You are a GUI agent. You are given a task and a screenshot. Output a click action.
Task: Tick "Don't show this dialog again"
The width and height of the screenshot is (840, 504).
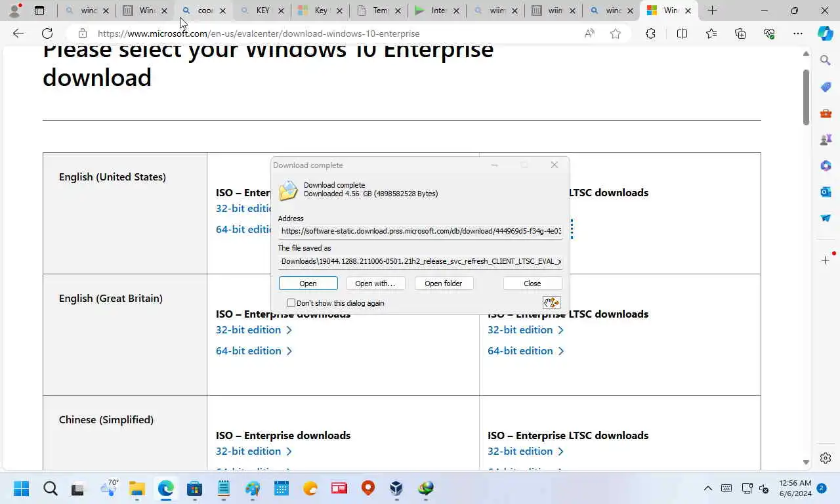(291, 303)
